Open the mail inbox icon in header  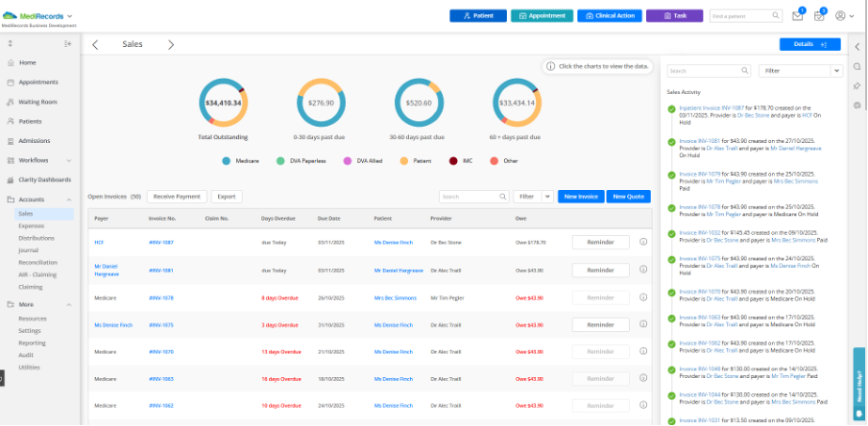(x=798, y=15)
